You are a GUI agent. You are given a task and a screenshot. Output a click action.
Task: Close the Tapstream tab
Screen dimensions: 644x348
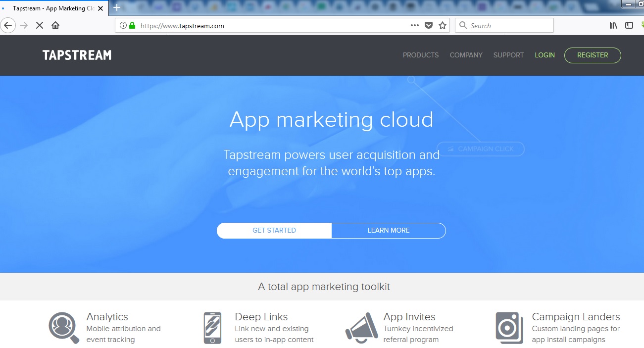click(100, 8)
